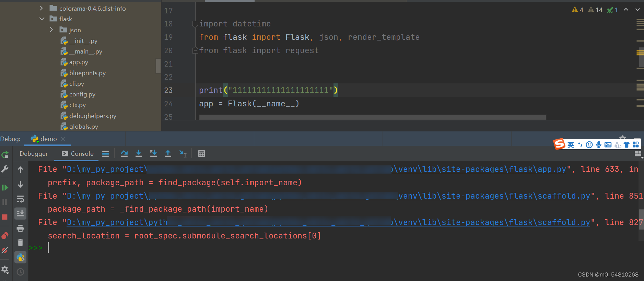Image resolution: width=644 pixels, height=281 pixels.
Task: Open Sogou emoji panel
Action: point(589,145)
